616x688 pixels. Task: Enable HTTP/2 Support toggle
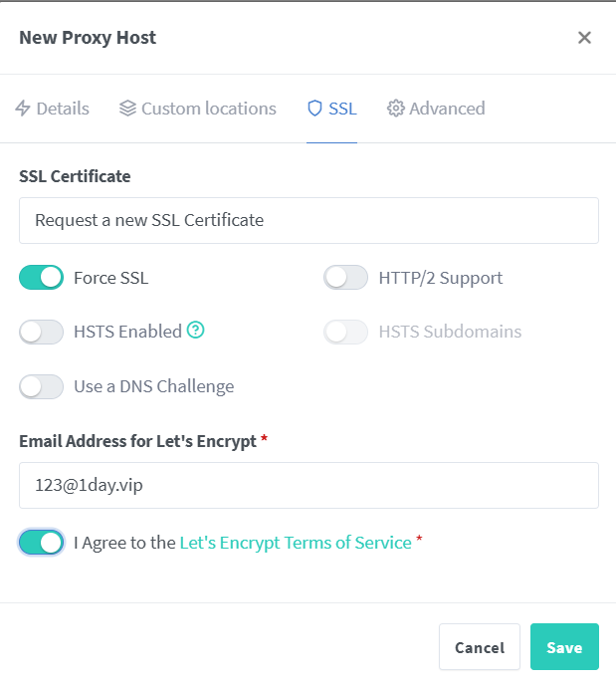coord(346,278)
